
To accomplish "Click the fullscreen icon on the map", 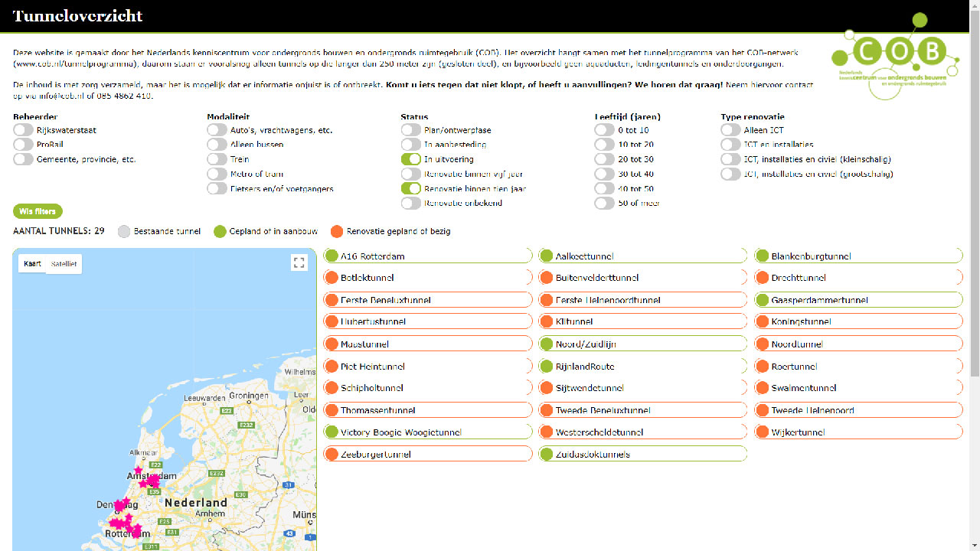I will pyautogui.click(x=299, y=262).
